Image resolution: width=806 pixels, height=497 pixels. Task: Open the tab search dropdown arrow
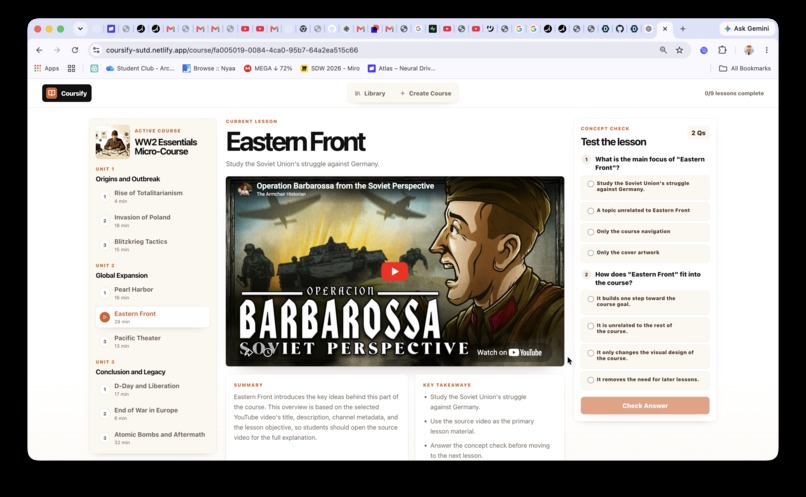(x=80, y=29)
